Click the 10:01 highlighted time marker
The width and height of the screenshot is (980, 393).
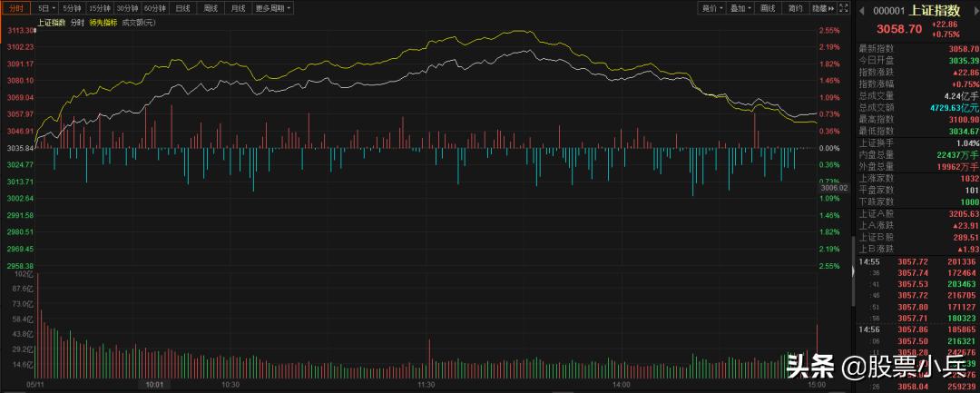(153, 385)
